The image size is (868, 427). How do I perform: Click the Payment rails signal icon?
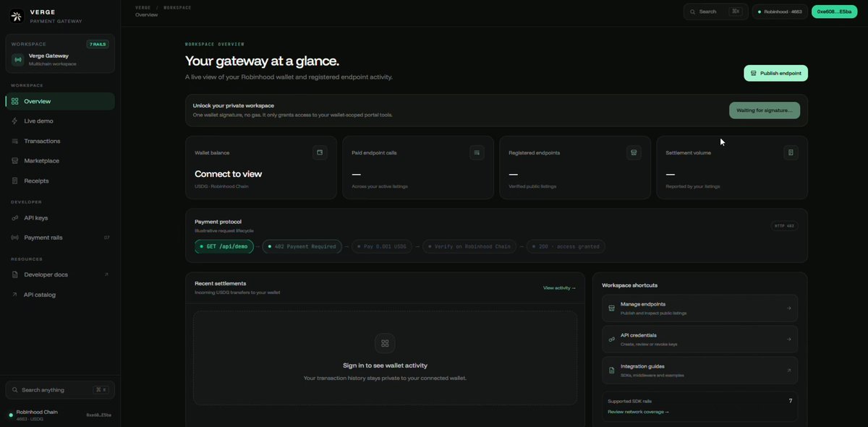pos(15,238)
